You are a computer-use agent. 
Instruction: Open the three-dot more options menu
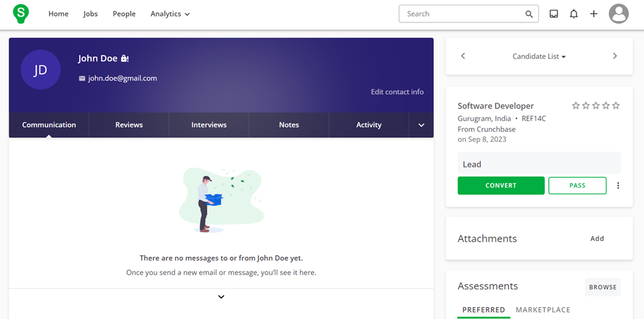618,186
